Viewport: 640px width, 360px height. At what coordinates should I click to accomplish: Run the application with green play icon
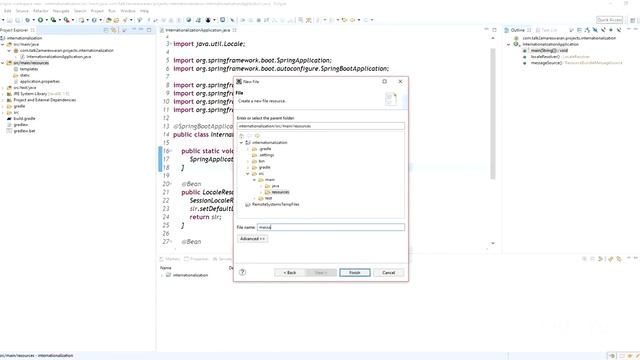coord(40,20)
